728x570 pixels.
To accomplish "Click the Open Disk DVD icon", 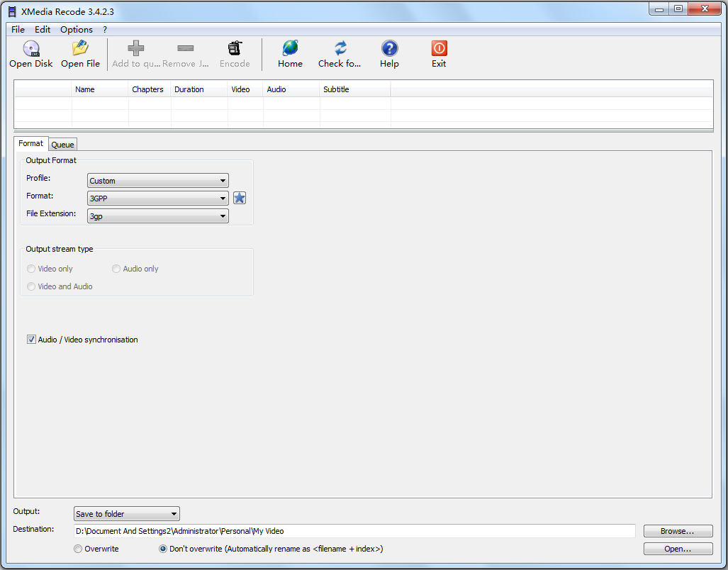I will 31,48.
